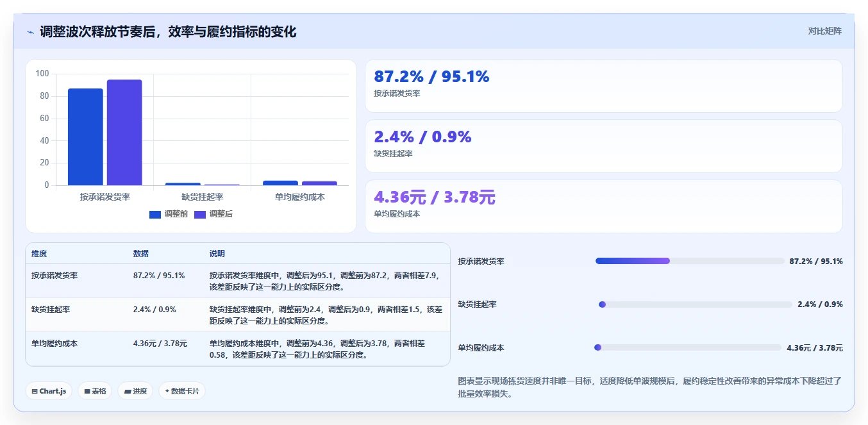
Task: Click the 调整前 bar for 单均履约成本
Action: (280, 183)
